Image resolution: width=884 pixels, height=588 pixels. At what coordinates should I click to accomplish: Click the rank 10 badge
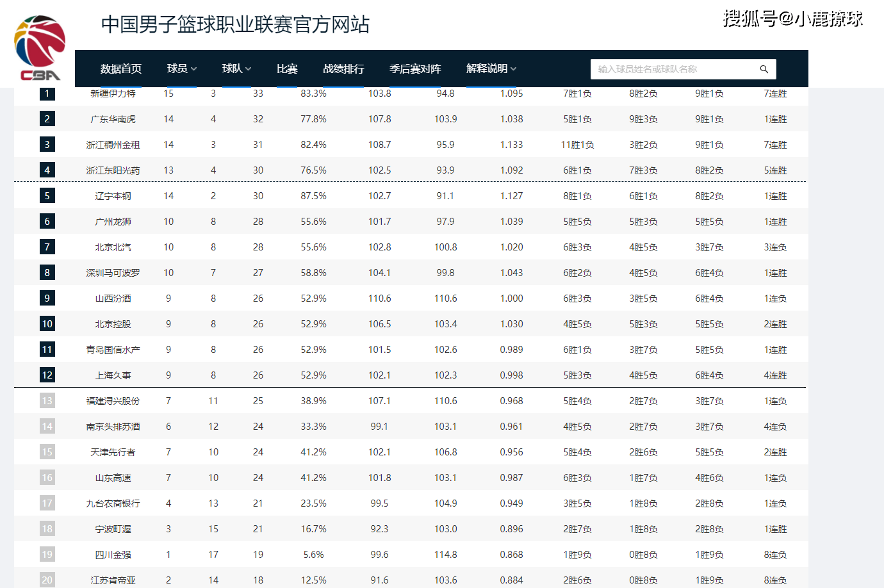coord(47,323)
